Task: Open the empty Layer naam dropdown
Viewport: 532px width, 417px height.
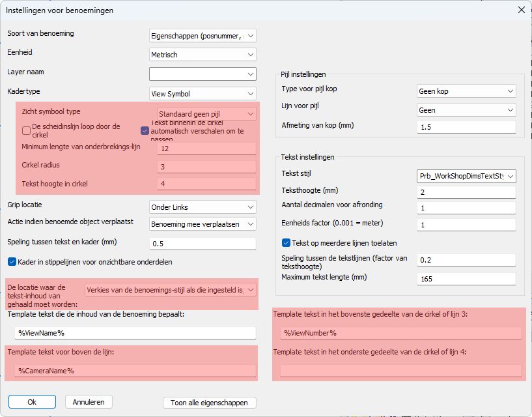Action: pyautogui.click(x=203, y=74)
